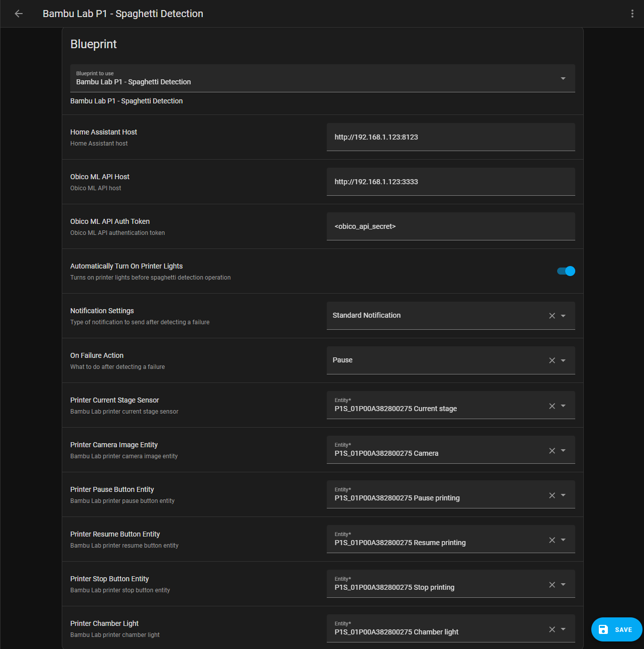The width and height of the screenshot is (644, 649).
Task: Clear the Current stage sensor entity
Action: 552,406
